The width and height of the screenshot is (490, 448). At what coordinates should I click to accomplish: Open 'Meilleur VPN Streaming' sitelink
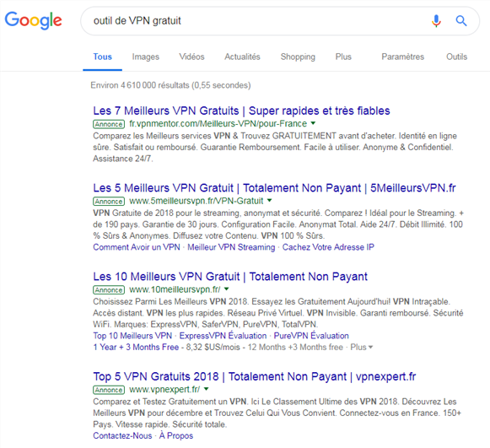pyautogui.click(x=231, y=247)
